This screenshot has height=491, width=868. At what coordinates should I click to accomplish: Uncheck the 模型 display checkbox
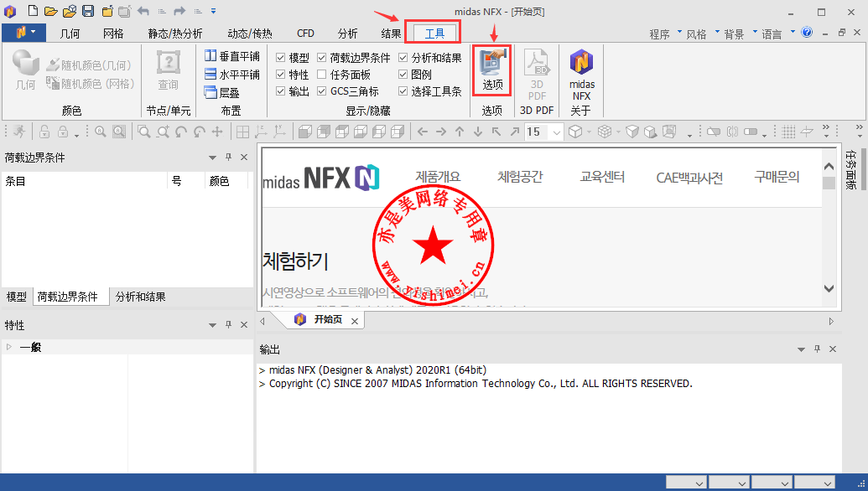pos(281,58)
